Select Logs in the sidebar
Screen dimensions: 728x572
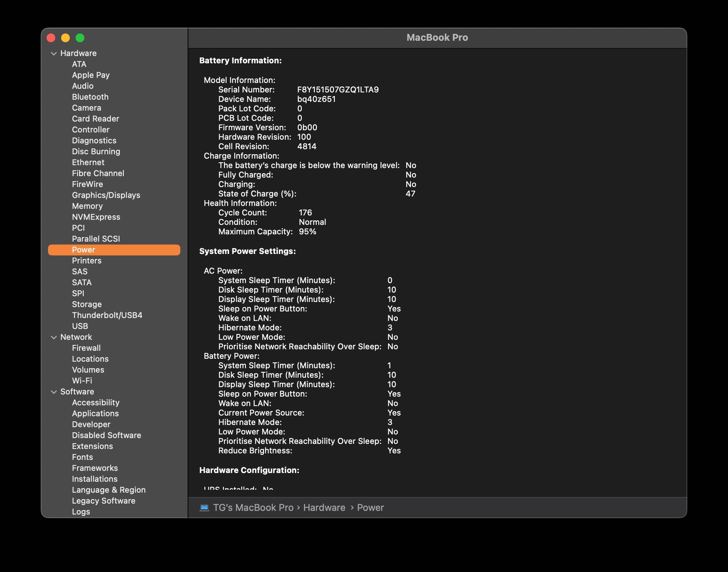click(81, 512)
